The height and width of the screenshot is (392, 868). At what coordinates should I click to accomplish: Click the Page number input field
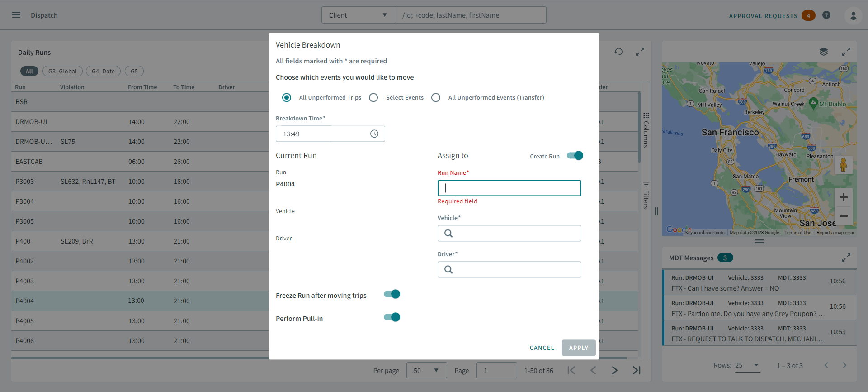(496, 370)
